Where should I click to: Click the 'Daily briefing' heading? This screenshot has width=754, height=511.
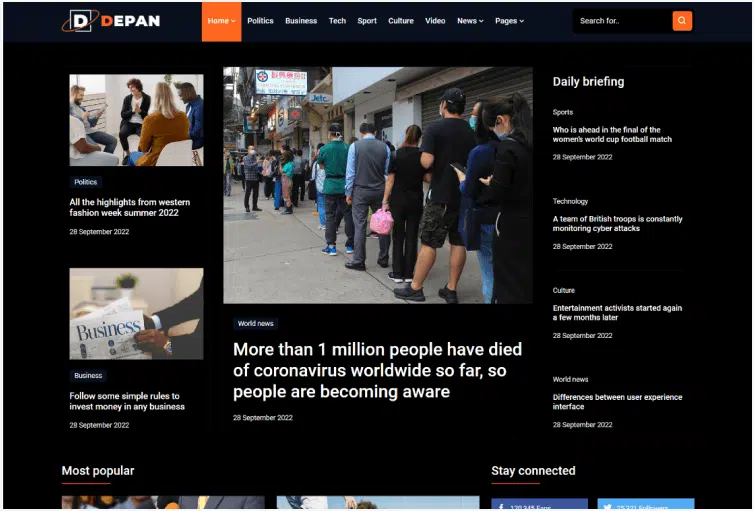coord(588,82)
